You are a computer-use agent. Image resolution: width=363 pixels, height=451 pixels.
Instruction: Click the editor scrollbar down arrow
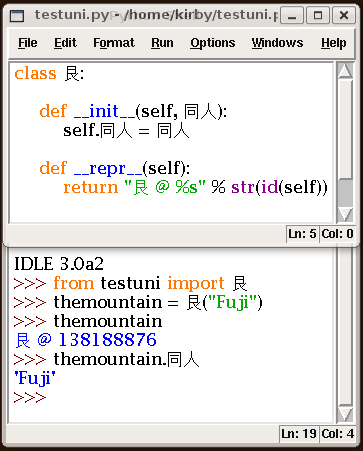pos(345,214)
